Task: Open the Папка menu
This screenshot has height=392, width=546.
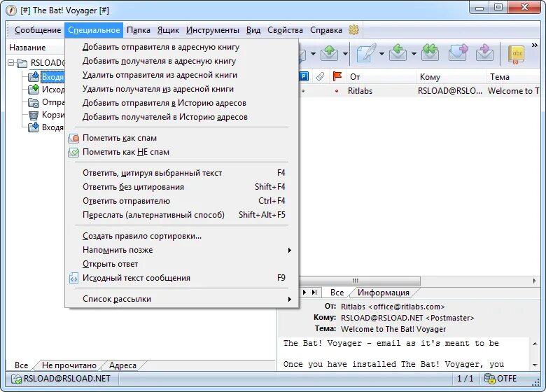Action: click(138, 30)
